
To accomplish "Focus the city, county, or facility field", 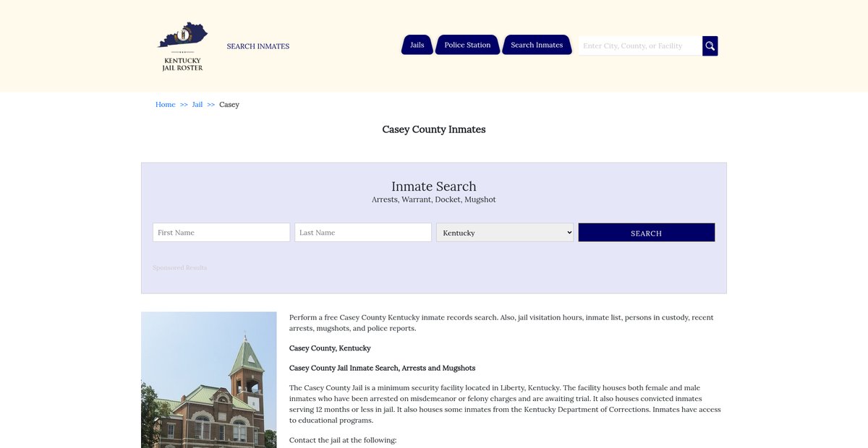I will click(x=640, y=46).
